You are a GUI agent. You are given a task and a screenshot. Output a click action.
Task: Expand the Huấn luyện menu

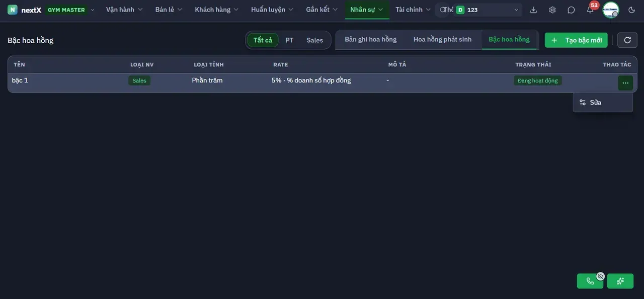272,10
